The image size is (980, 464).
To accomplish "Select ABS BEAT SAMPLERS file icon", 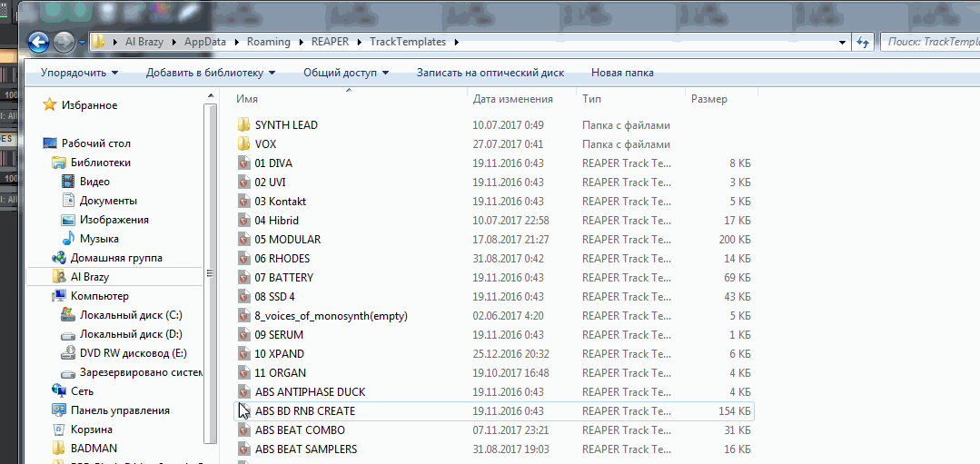I will (243, 449).
